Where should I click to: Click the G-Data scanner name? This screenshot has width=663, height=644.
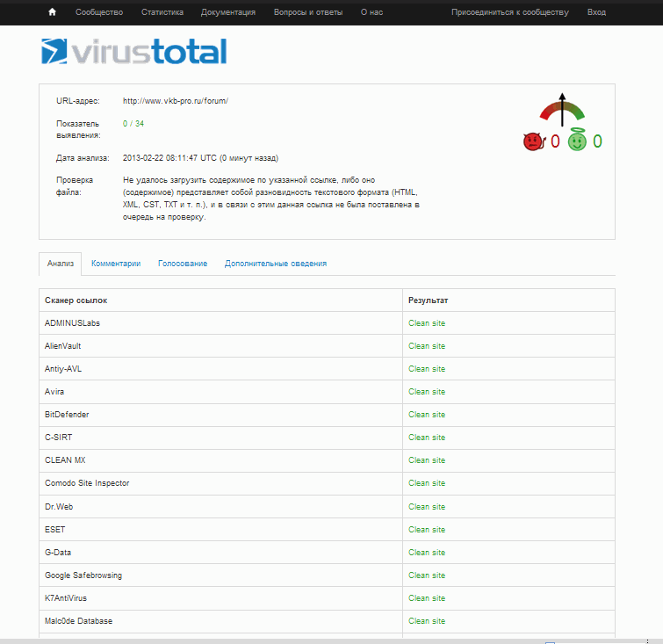[x=58, y=553]
